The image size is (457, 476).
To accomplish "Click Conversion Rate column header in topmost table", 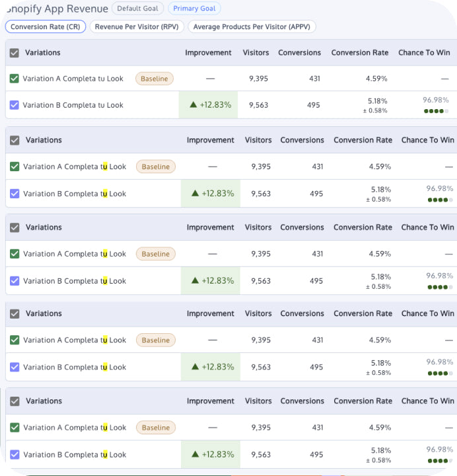I will click(x=359, y=53).
